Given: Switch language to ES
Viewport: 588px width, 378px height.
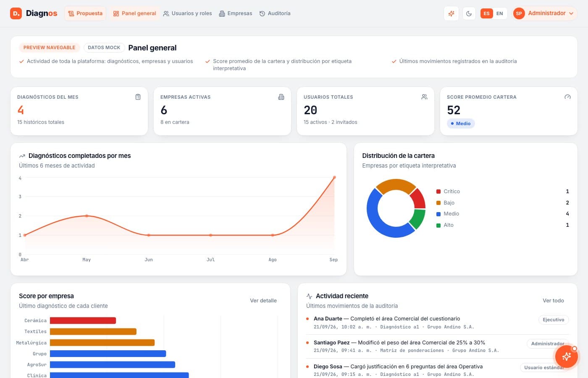Looking at the screenshot, I should point(487,13).
